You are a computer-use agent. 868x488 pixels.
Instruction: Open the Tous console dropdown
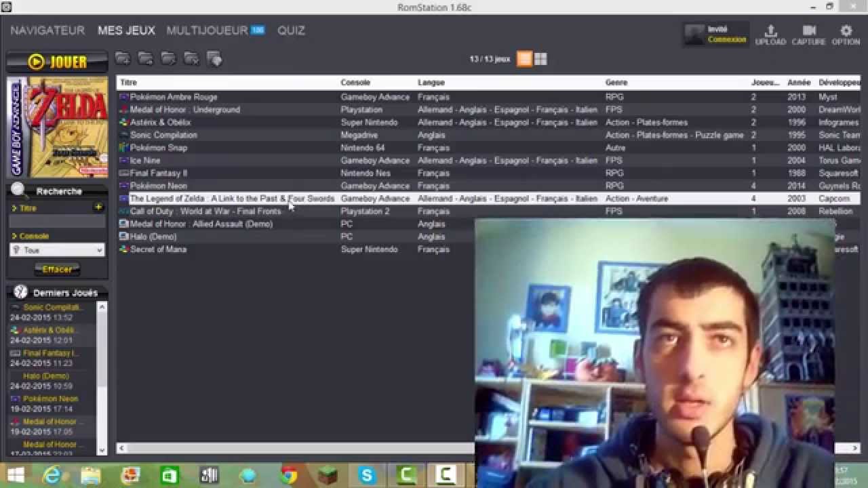pyautogui.click(x=57, y=250)
